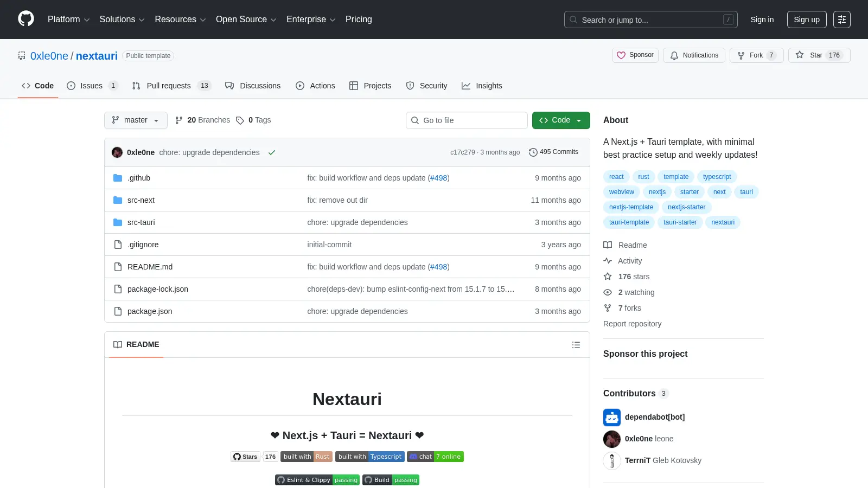View the 20 Branches link
This screenshot has height=488, width=868.
click(x=202, y=120)
